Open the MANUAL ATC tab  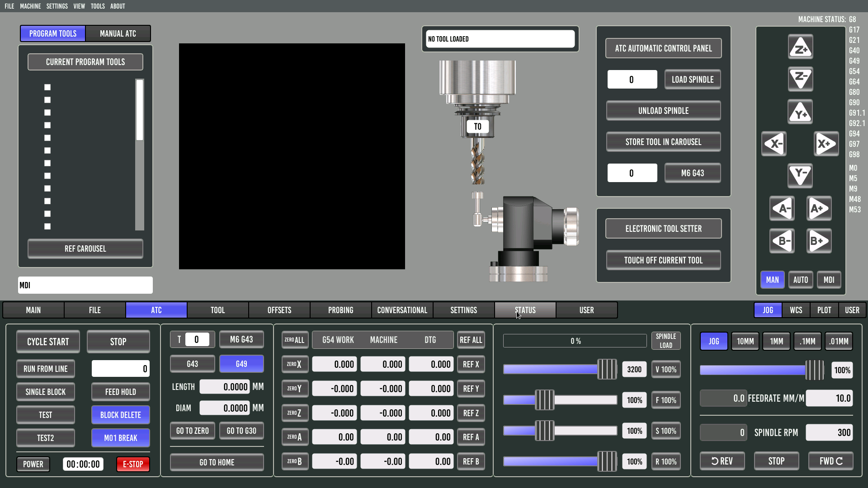pyautogui.click(x=118, y=33)
